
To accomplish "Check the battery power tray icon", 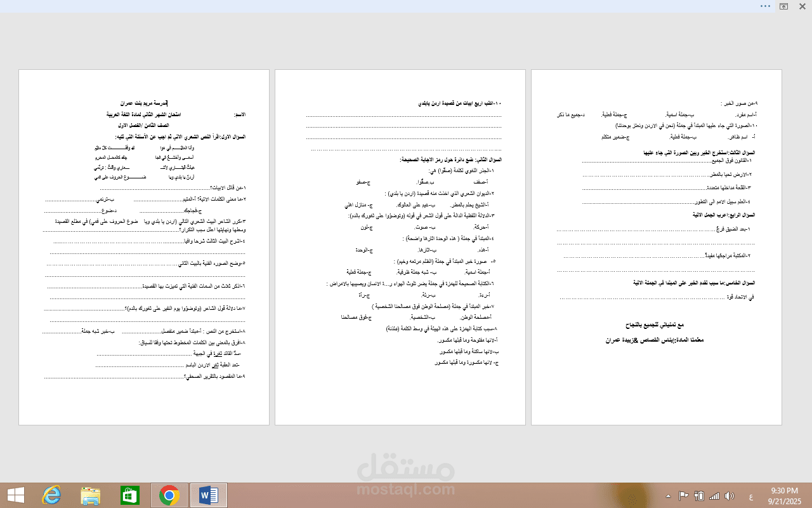I will tap(700, 496).
